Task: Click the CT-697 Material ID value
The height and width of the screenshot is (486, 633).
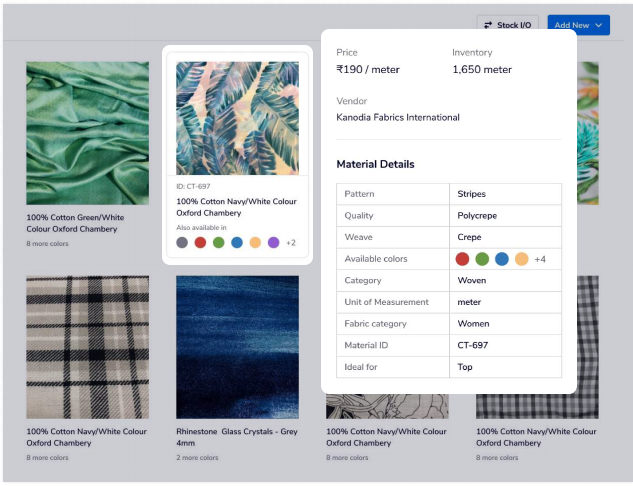Action: pos(472,346)
